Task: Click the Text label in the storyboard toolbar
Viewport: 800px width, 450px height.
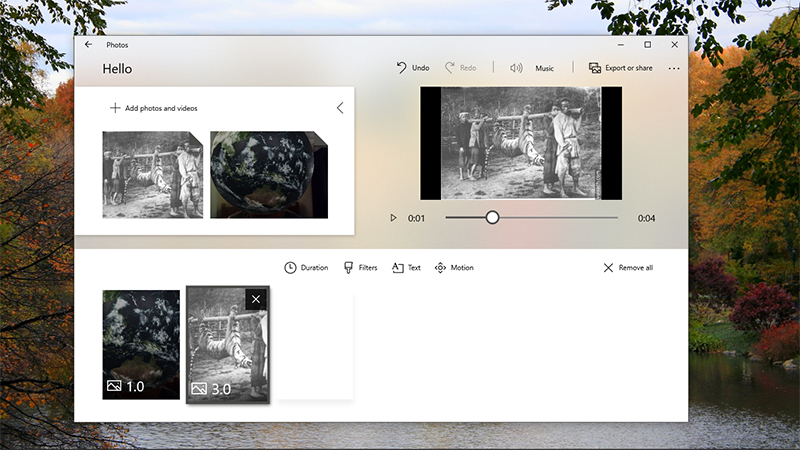Action: coord(414,268)
